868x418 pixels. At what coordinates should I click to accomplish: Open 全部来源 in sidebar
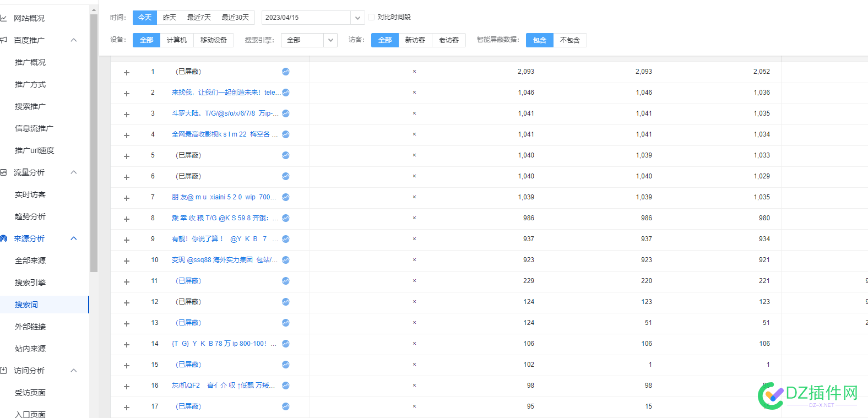click(30, 260)
